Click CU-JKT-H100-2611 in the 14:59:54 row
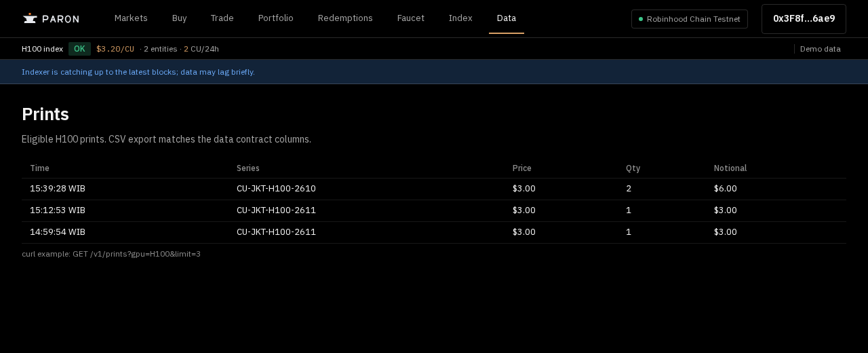The height and width of the screenshot is (353, 868). (276, 232)
